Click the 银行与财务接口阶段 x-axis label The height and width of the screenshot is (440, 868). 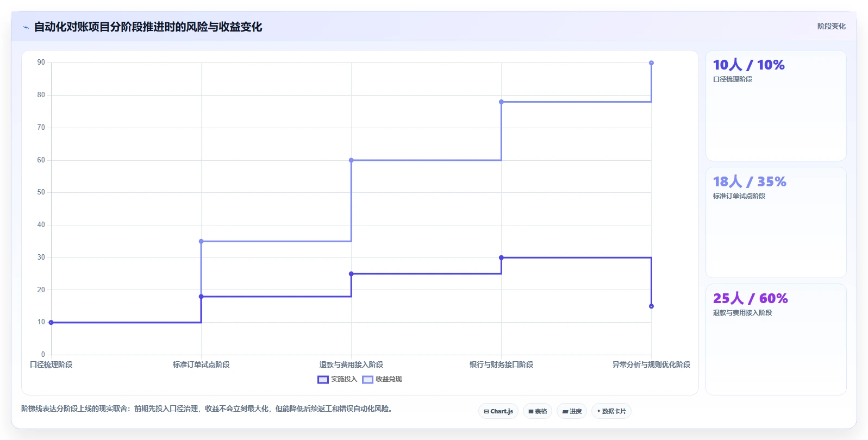point(501,364)
